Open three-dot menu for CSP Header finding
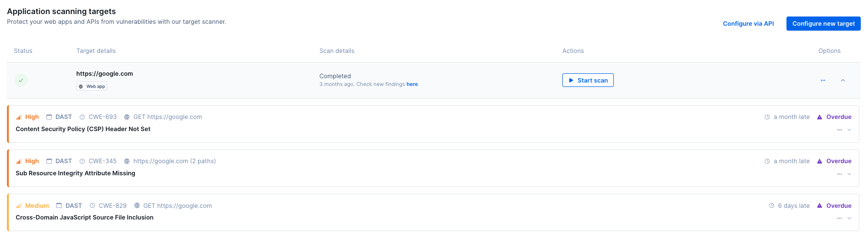The image size is (868, 236). 839,130
